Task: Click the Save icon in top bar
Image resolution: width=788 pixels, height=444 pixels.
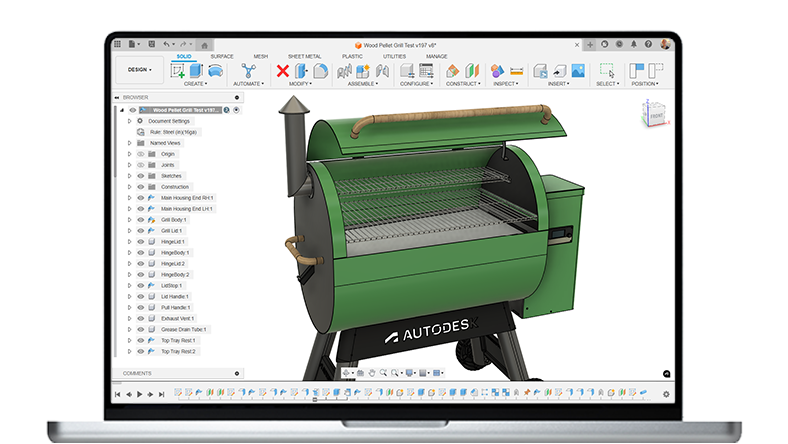Action: pos(151,44)
